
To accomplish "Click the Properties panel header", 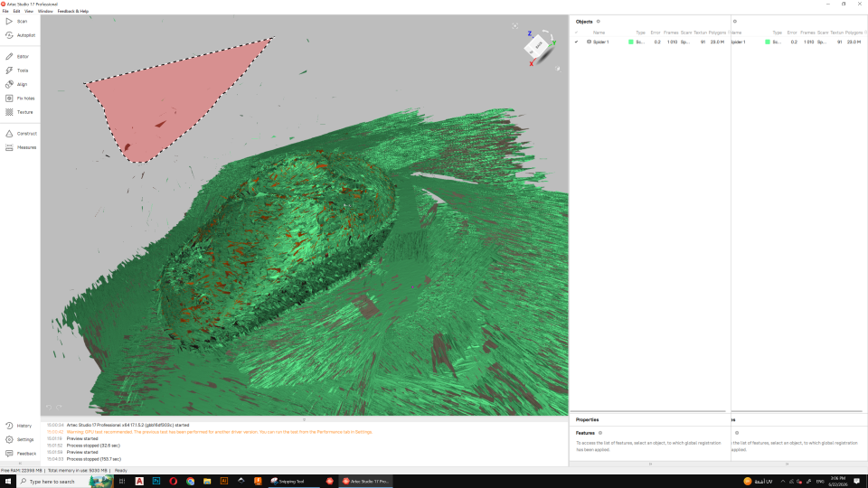I will click(587, 419).
